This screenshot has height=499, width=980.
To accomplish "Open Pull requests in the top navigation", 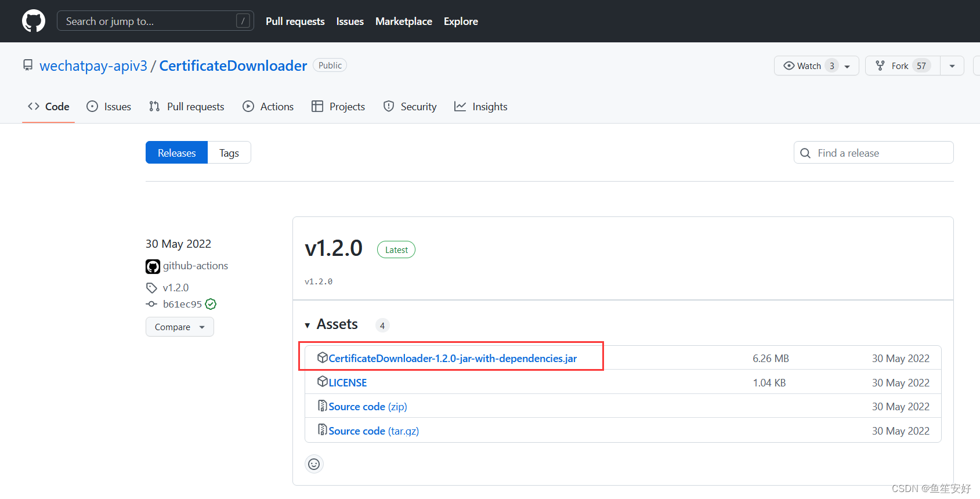I will click(x=295, y=21).
